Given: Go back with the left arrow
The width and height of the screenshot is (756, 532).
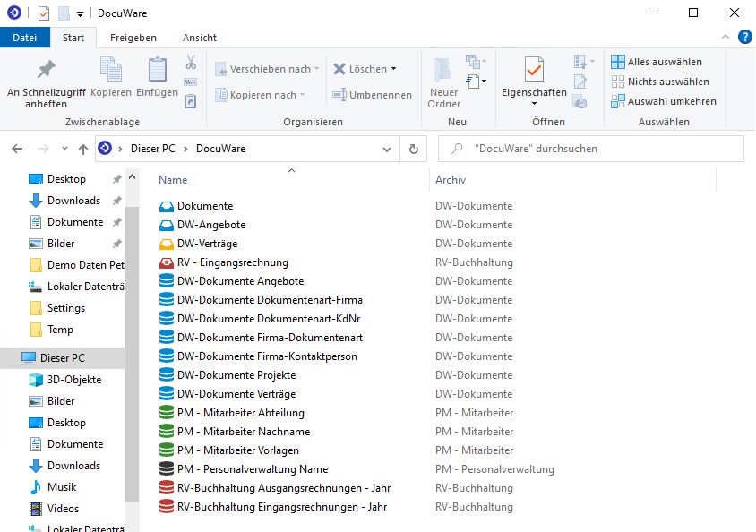Looking at the screenshot, I should [17, 149].
